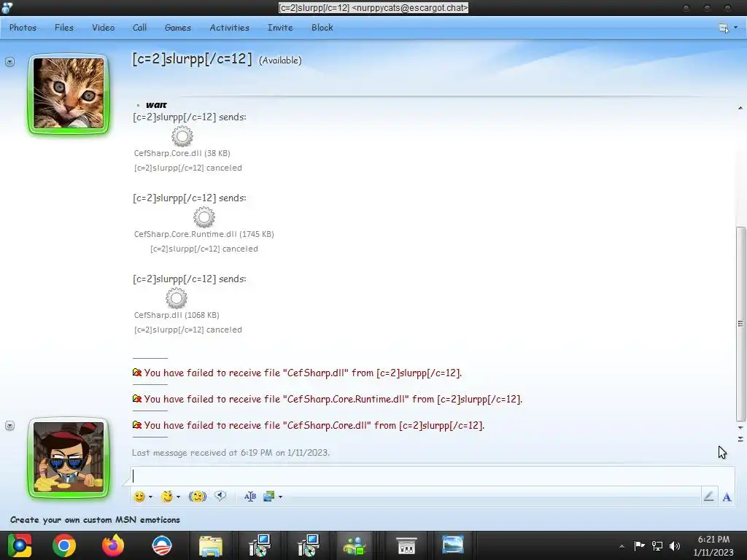Click the failed transfer icon beside CefSharp.Core.Runtime.dll message
The image size is (747, 560).
click(137, 399)
